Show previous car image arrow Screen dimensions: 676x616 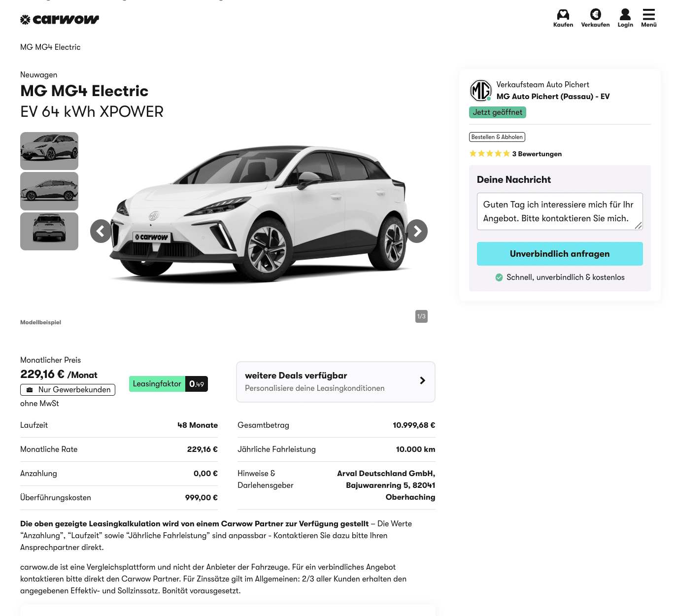tap(101, 231)
